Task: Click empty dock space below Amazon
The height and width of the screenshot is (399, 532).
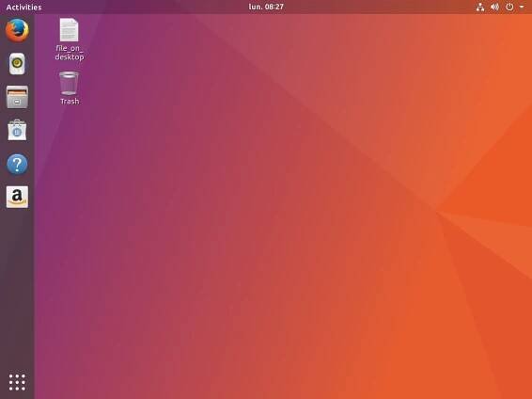Action: coord(17,289)
